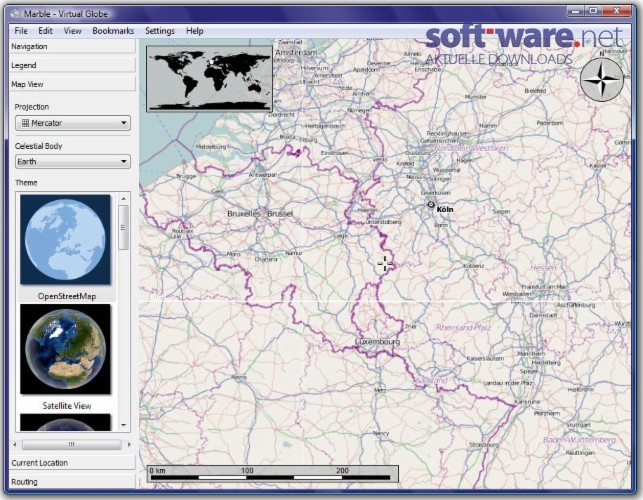The height and width of the screenshot is (500, 643).
Task: Click the theme list vertical scrollbar handle
Action: tap(123, 227)
